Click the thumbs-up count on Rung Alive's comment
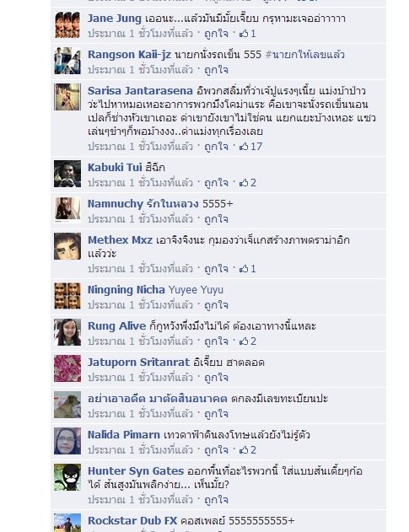 click(x=248, y=341)
